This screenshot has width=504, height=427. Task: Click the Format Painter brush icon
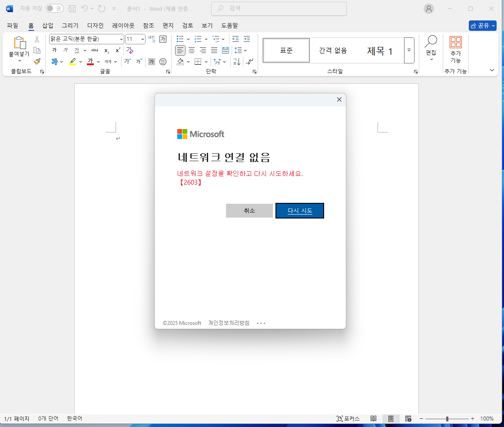[x=37, y=61]
